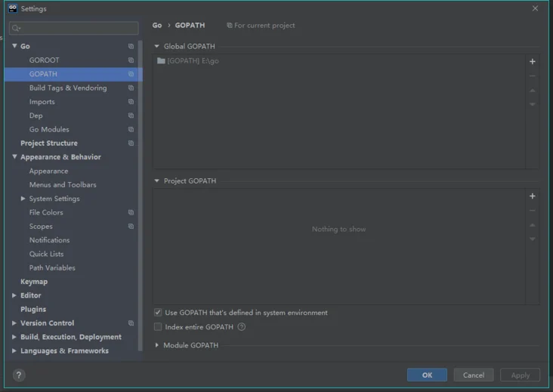Click the add button for Global GOPATH
This screenshot has height=392, width=553.
pyautogui.click(x=532, y=61)
